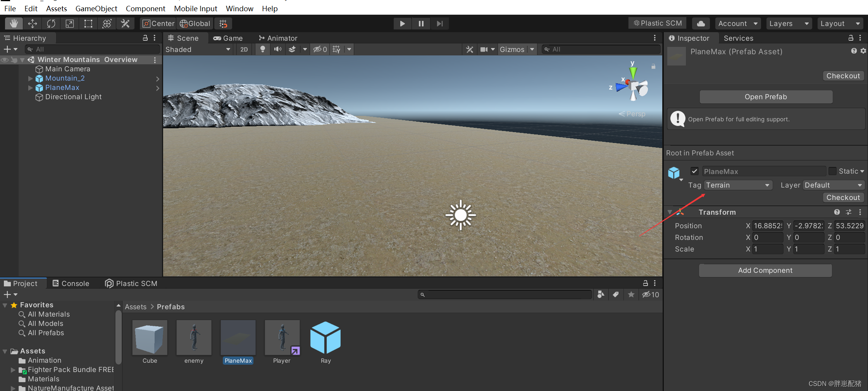This screenshot has height=391, width=868.
Task: Select the Hand tool in the toolbar
Action: [x=13, y=23]
